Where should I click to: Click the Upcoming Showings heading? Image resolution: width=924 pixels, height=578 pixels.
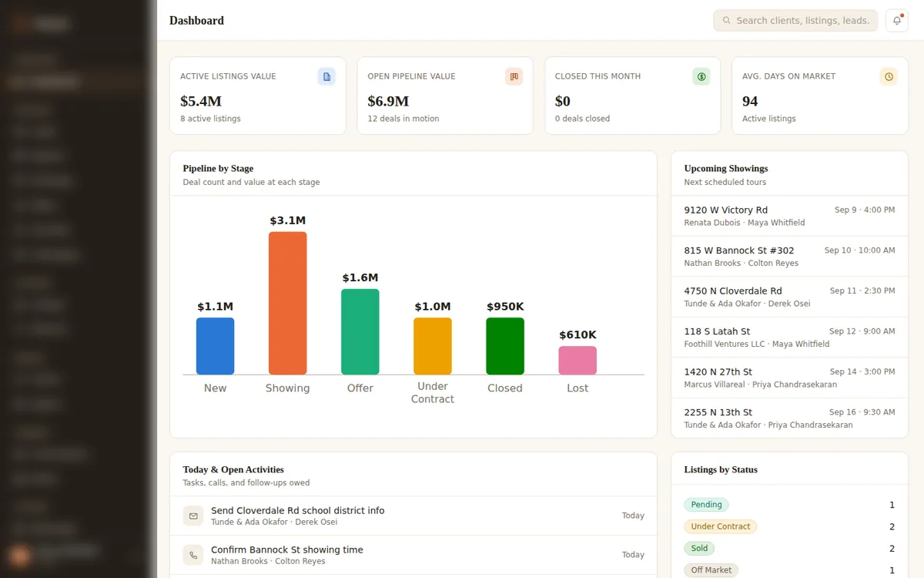(726, 168)
